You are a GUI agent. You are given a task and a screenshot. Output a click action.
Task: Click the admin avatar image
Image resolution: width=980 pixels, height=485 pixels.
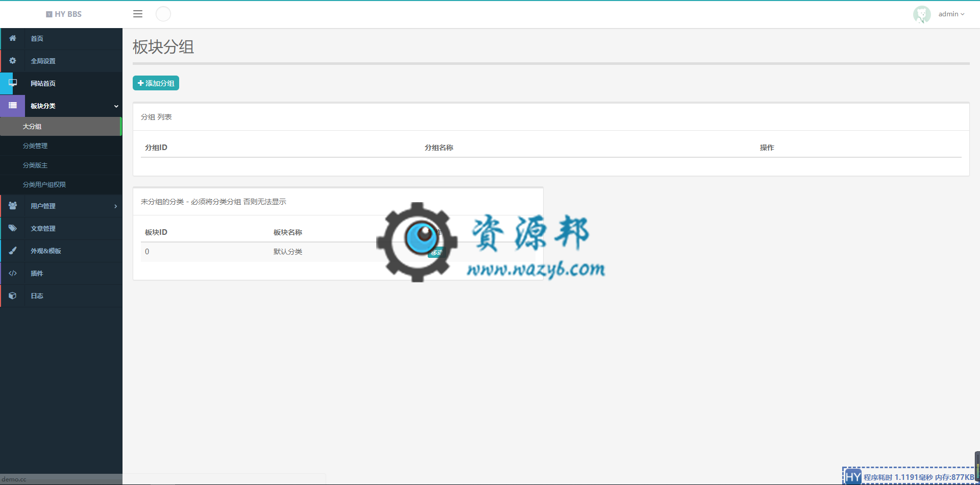click(922, 14)
